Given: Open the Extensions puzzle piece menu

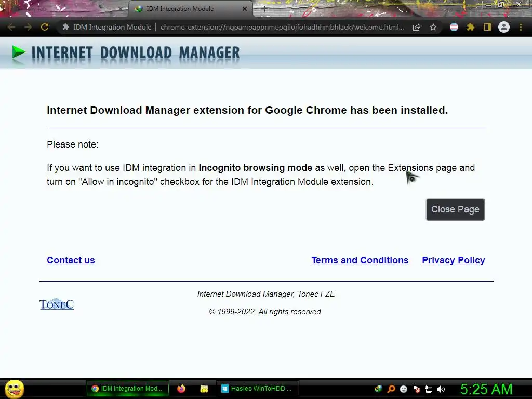Looking at the screenshot, I should 471,27.
